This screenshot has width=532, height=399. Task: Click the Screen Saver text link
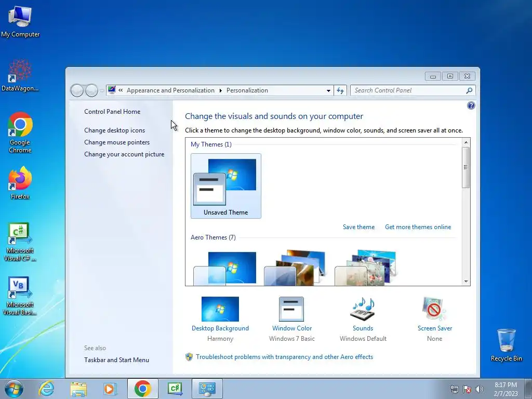[435, 328]
